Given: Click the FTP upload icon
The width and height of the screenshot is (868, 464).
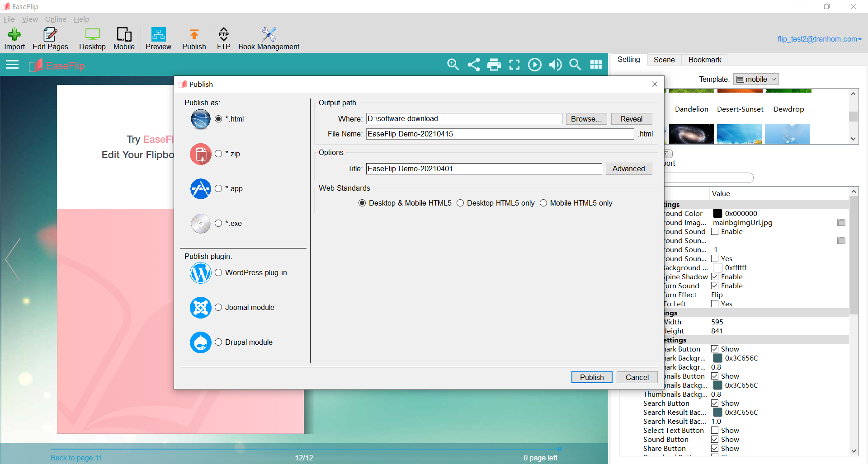Looking at the screenshot, I should (x=223, y=39).
